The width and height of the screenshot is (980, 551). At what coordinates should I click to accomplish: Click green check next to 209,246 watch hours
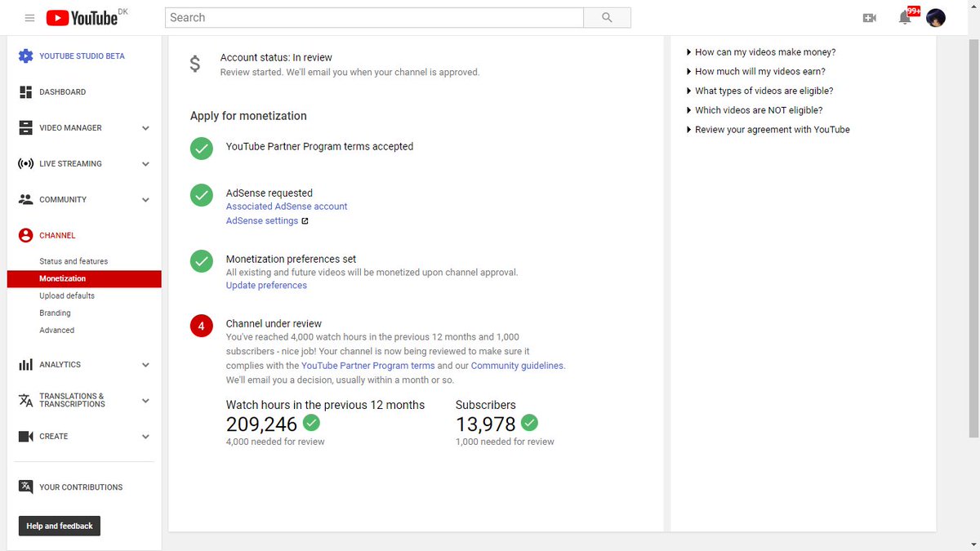(311, 423)
